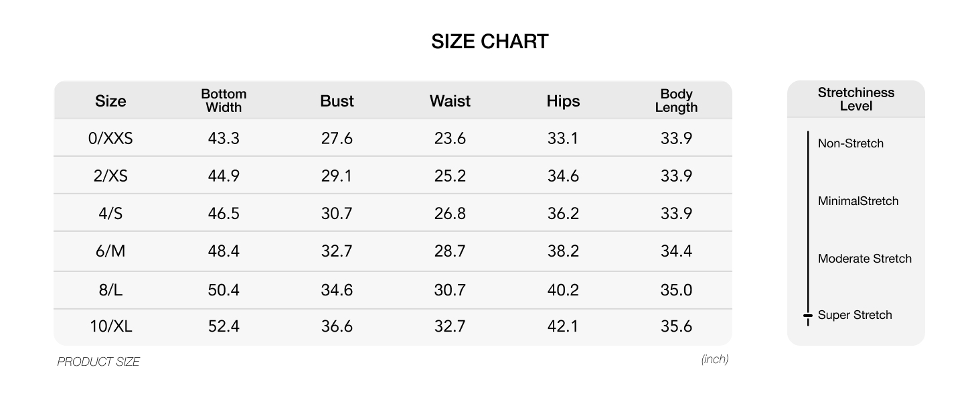Select the 10/XL size row
Screen dimensions: 980x402
click(393, 327)
